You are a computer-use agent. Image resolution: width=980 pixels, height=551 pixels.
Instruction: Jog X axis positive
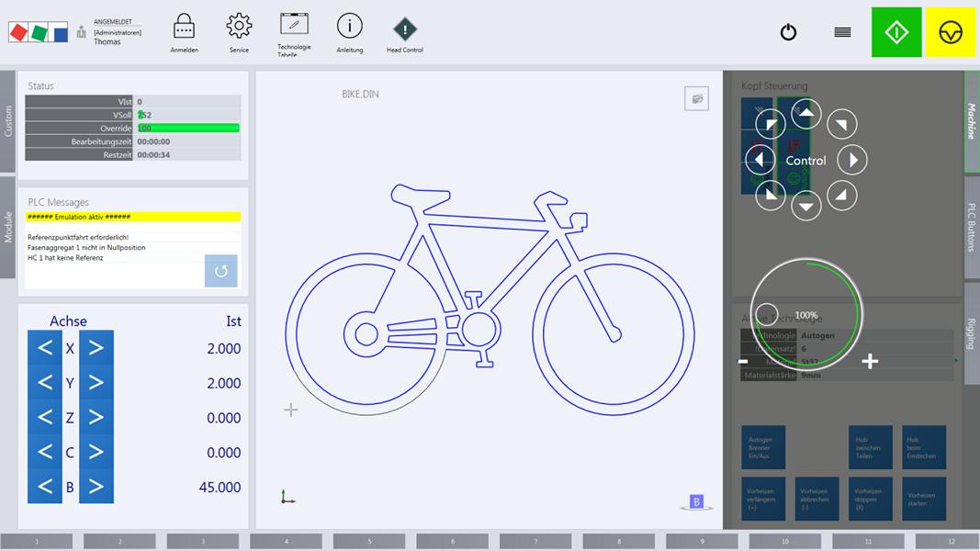(96, 348)
